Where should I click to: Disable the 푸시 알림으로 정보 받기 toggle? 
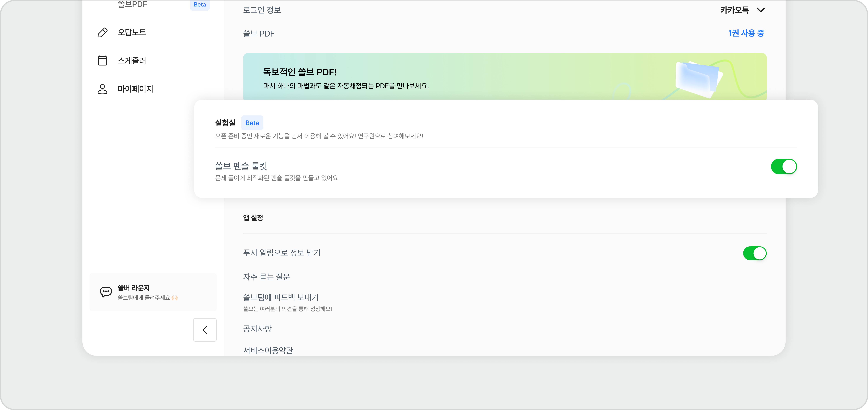[755, 253]
